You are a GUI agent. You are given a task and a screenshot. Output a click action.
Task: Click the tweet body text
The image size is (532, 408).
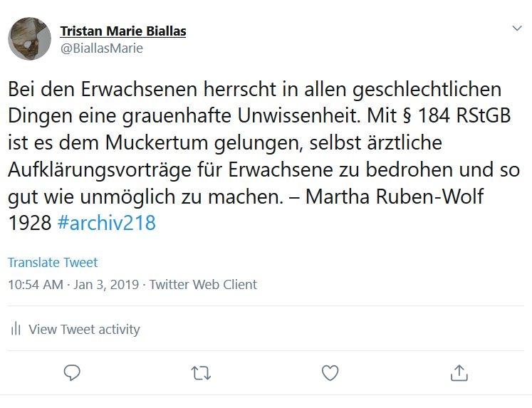pos(264,156)
